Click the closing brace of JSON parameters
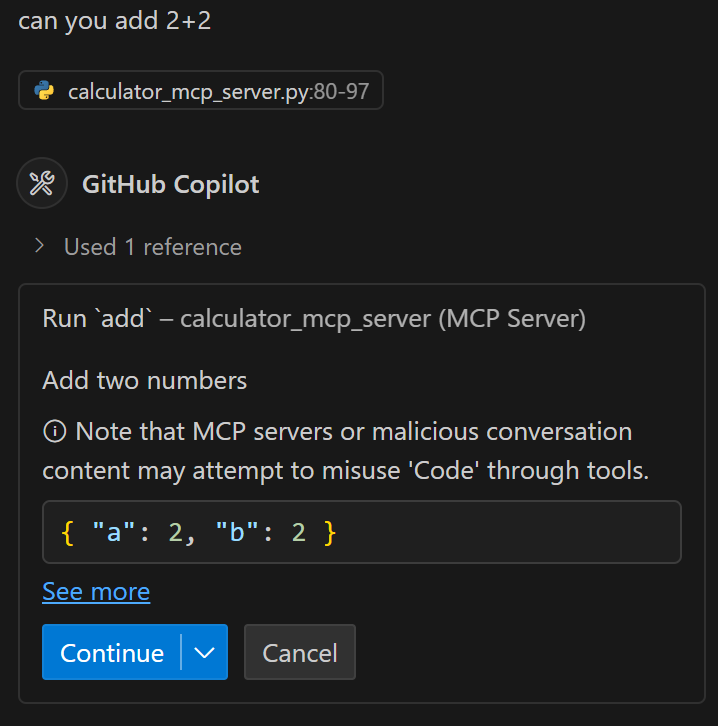The width and height of the screenshot is (718, 726). pyautogui.click(x=330, y=533)
